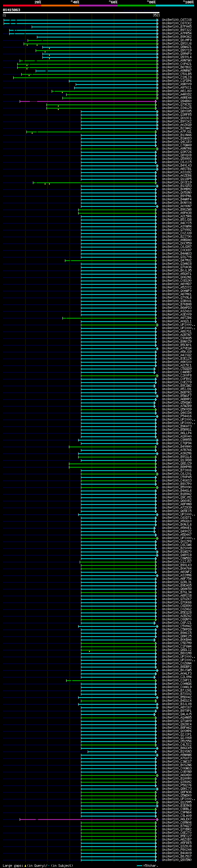Open hit UniRef100_C6TIX8

pos(176,20)
